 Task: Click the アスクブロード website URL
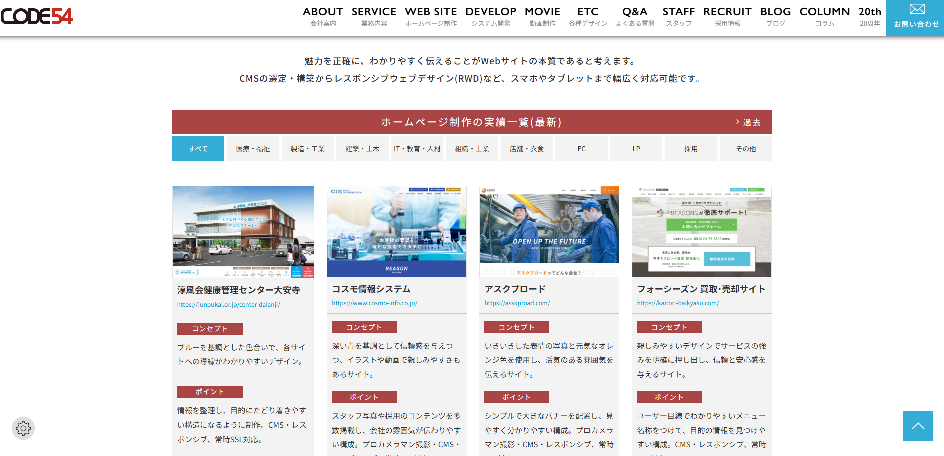click(x=517, y=302)
